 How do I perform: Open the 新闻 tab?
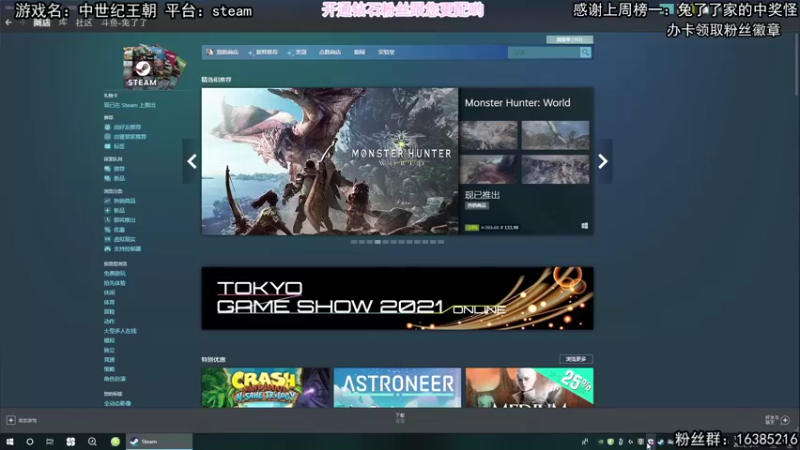coord(359,52)
